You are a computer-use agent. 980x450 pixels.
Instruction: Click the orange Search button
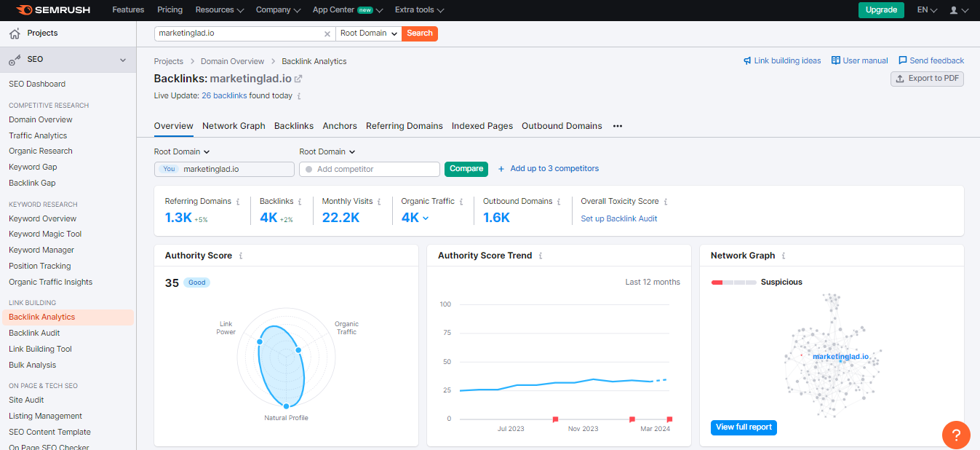(420, 33)
